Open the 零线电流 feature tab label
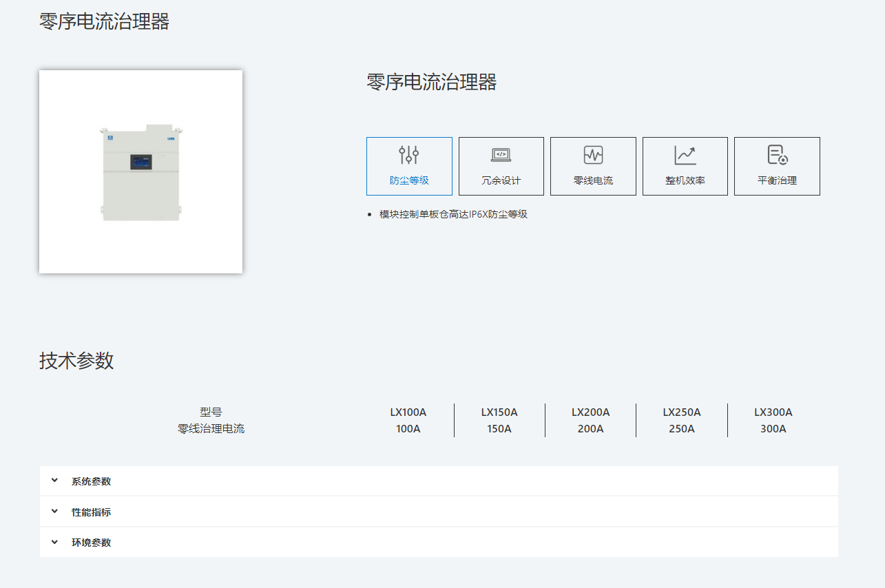The width and height of the screenshot is (885, 588). (593, 180)
